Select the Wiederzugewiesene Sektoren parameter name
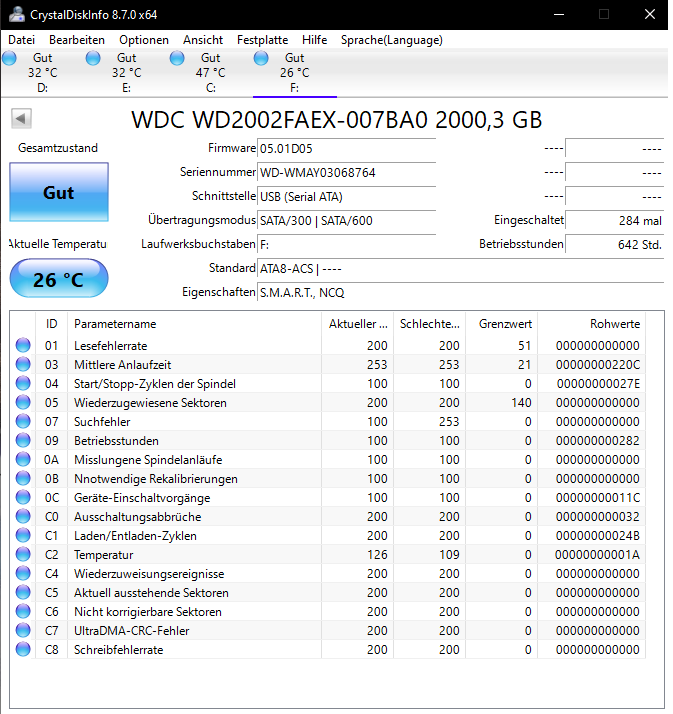673x714 pixels. point(150,403)
